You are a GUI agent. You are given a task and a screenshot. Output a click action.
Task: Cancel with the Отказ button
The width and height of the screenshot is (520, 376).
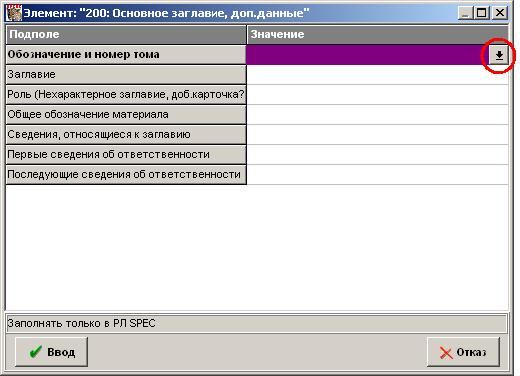point(463,352)
